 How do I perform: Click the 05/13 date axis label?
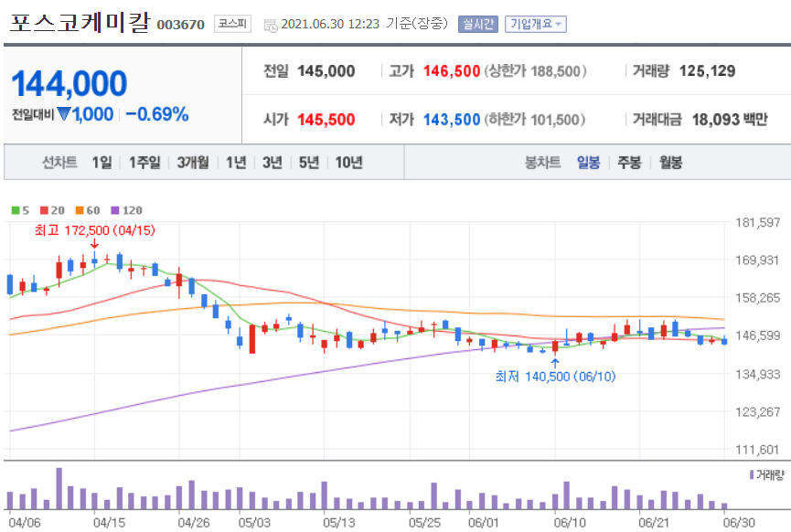tap(339, 523)
